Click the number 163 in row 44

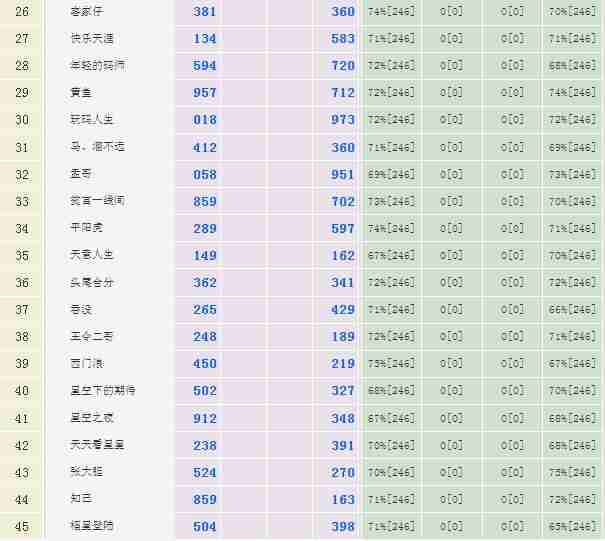pyautogui.click(x=343, y=499)
